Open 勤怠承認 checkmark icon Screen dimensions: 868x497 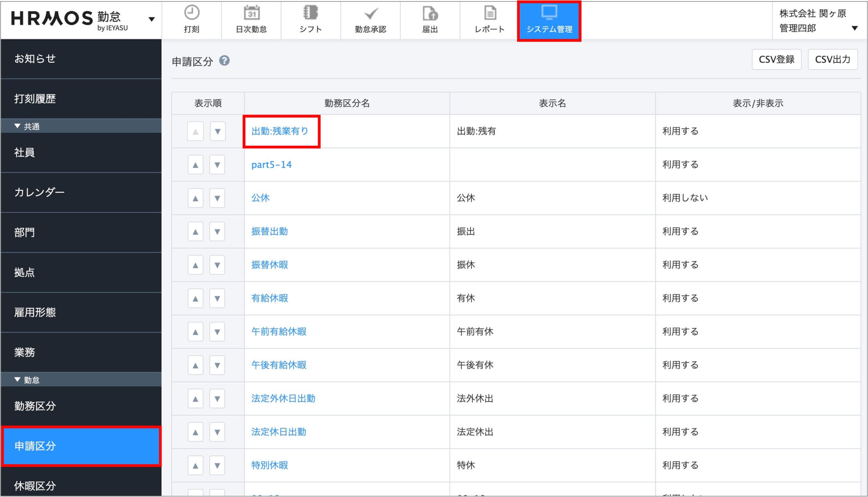click(370, 14)
